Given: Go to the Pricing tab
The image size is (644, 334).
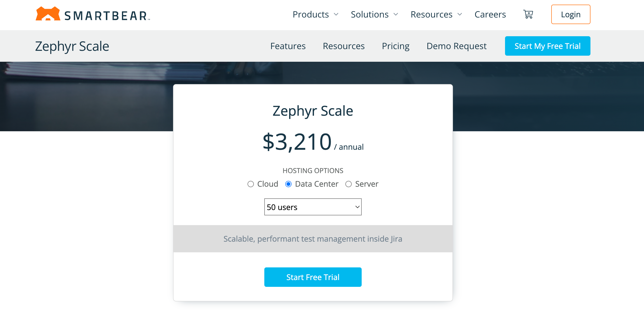Looking at the screenshot, I should coord(396,46).
